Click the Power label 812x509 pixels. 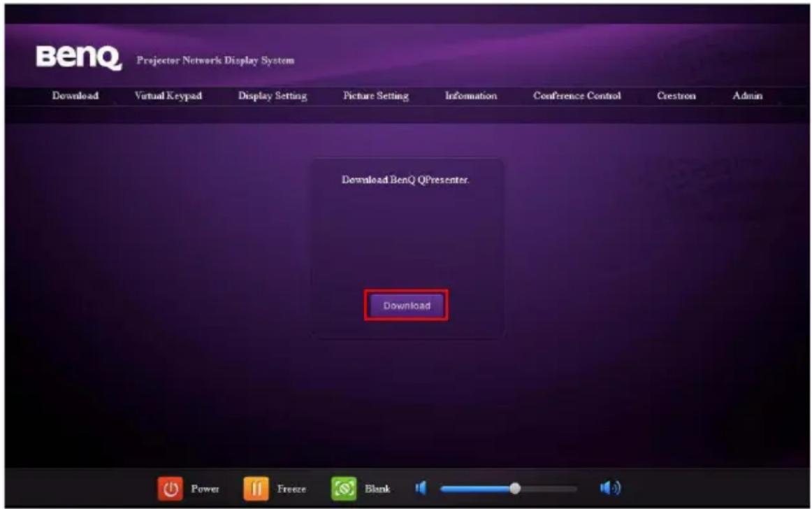[205, 489]
